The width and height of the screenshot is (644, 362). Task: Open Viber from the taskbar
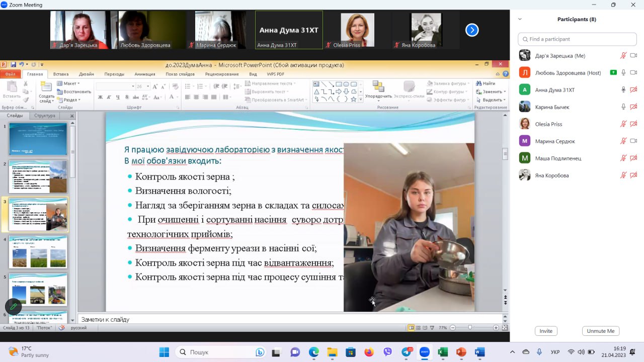click(x=387, y=352)
